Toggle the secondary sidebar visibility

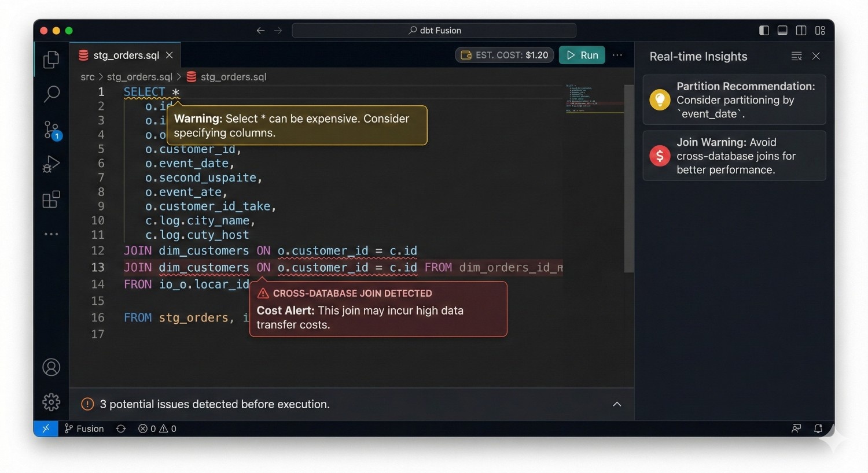801,30
